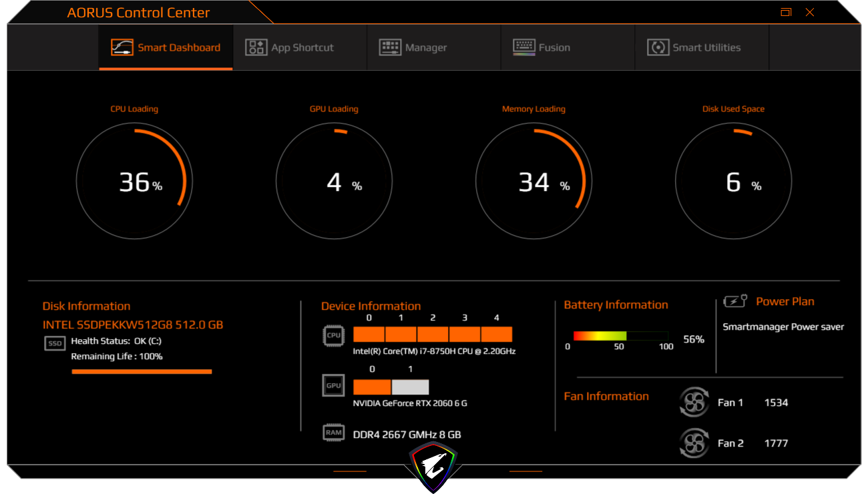Switch to the App Shortcut tab
Screen dimensions: 868x494
(300, 47)
